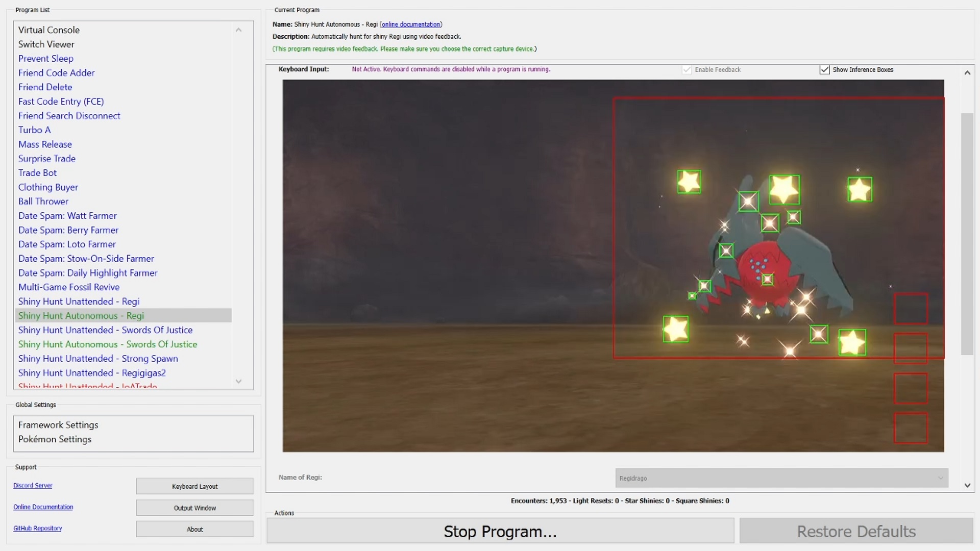
Task: Toggle Show Inference Boxes checkbox
Action: 824,70
